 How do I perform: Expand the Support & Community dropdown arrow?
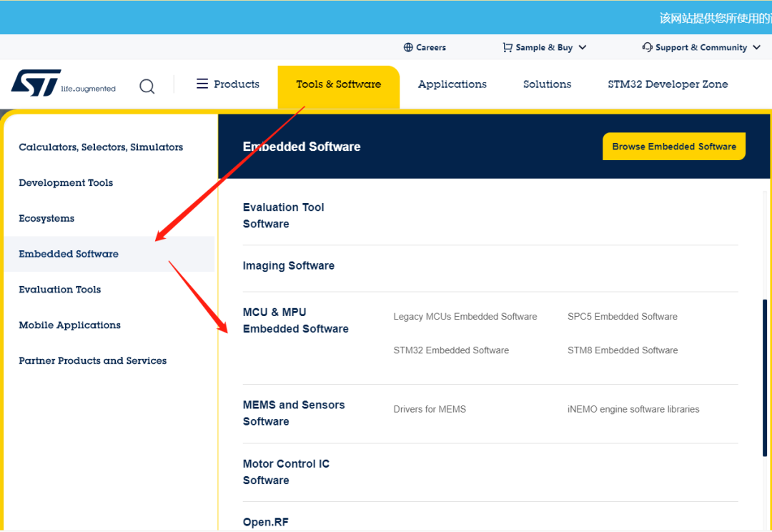coord(757,47)
